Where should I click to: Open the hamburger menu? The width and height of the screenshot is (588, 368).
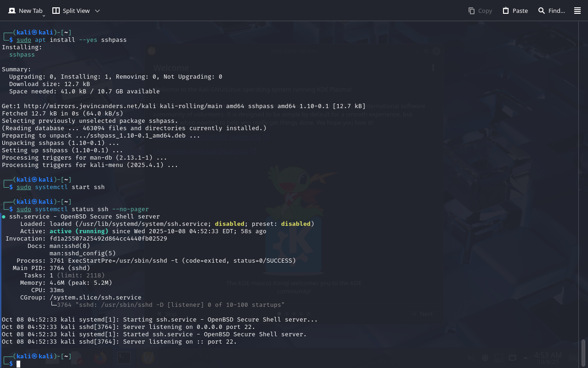click(x=577, y=11)
